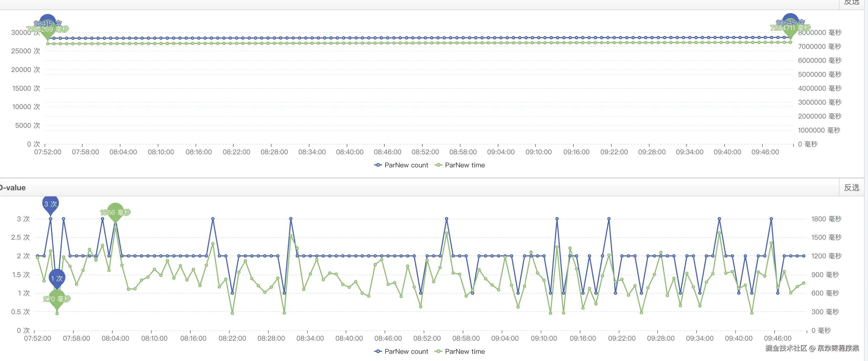
Task: Click the 反选 button in D-value header
Action: point(852,187)
